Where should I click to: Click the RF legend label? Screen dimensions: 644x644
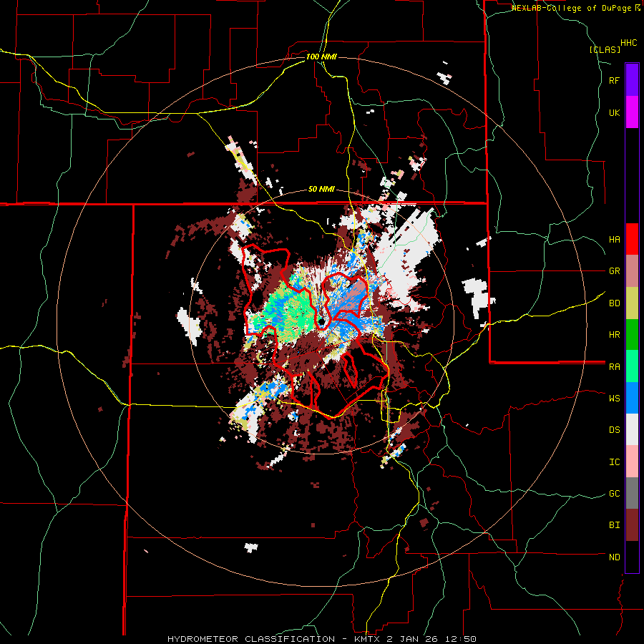pyautogui.click(x=614, y=80)
